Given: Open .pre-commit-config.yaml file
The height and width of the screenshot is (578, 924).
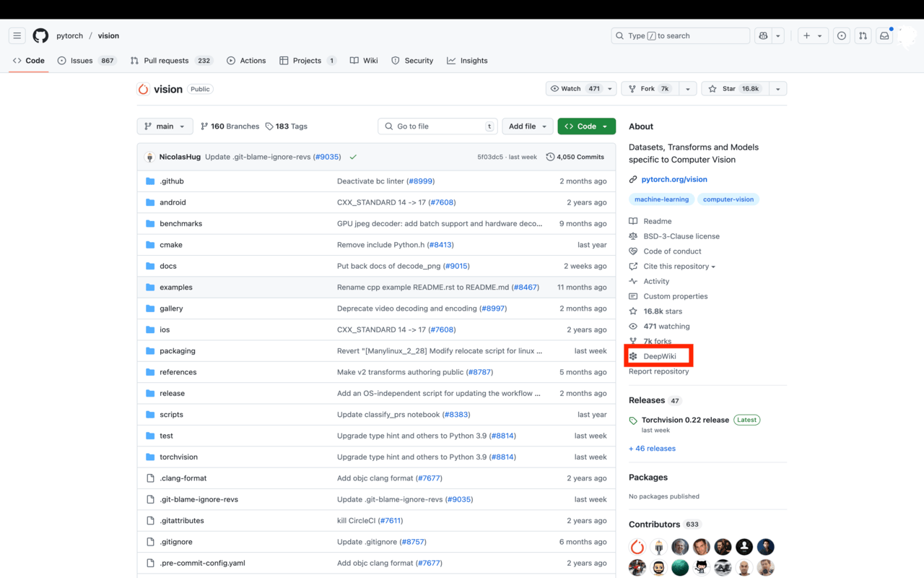Looking at the screenshot, I should (x=202, y=563).
